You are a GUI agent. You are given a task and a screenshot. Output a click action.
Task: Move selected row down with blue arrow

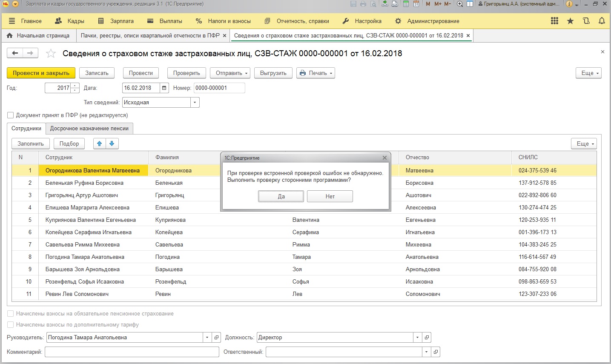point(112,143)
